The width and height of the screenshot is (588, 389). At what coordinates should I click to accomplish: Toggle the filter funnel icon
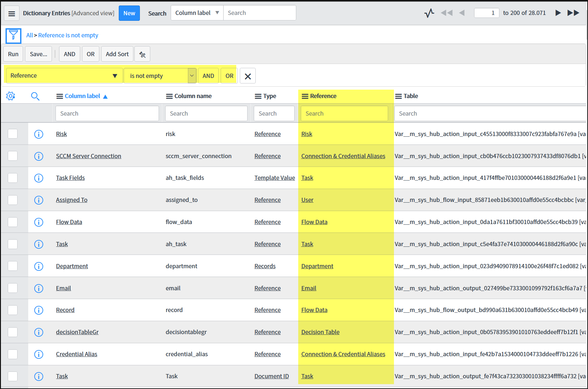point(13,36)
